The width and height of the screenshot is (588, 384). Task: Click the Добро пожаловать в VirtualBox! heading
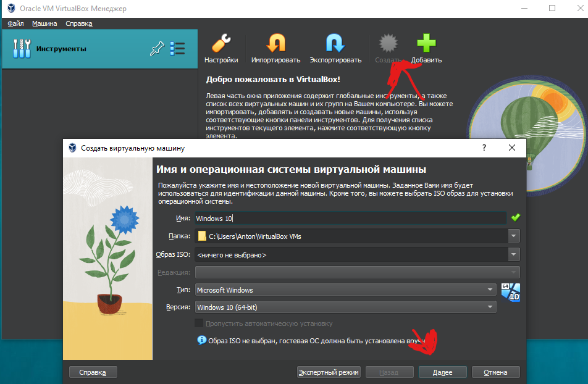[x=273, y=80]
